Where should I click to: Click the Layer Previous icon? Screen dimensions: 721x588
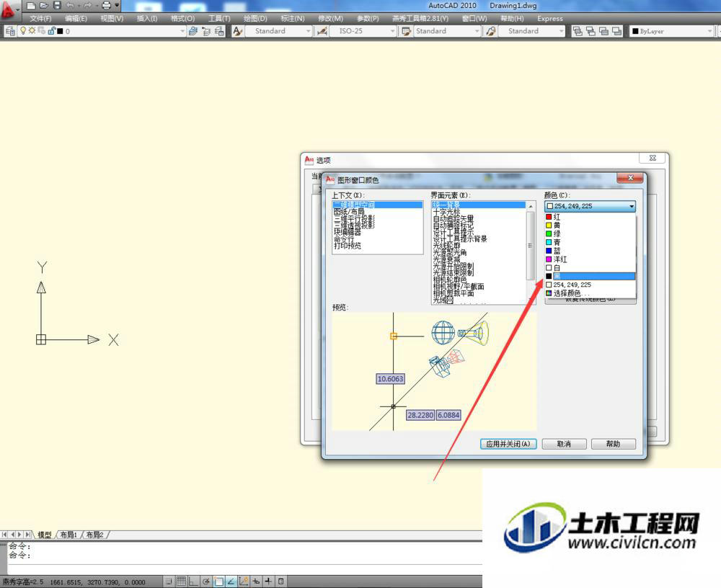pos(206,31)
